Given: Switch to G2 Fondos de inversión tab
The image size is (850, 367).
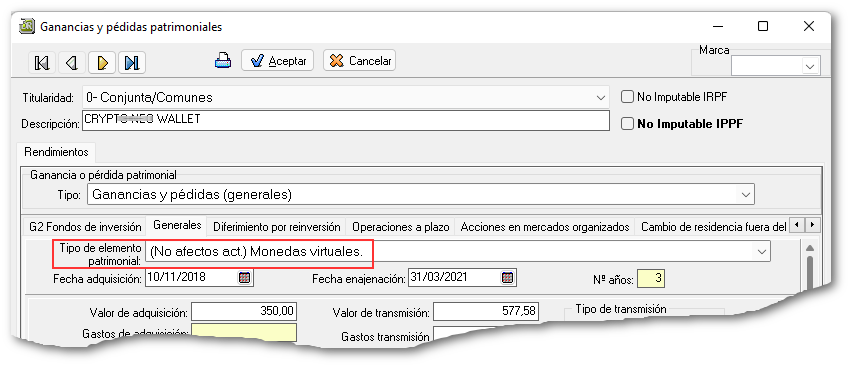Looking at the screenshot, I should pos(86,227).
